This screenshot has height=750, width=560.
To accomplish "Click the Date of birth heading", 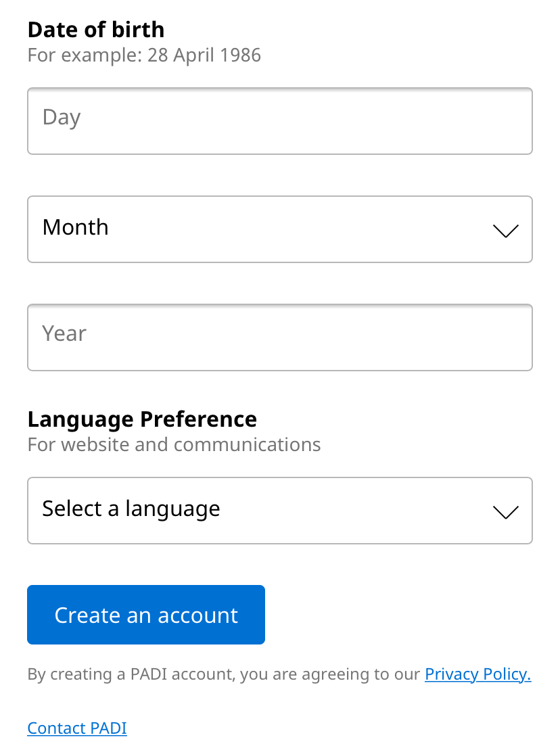I will click(x=96, y=30).
